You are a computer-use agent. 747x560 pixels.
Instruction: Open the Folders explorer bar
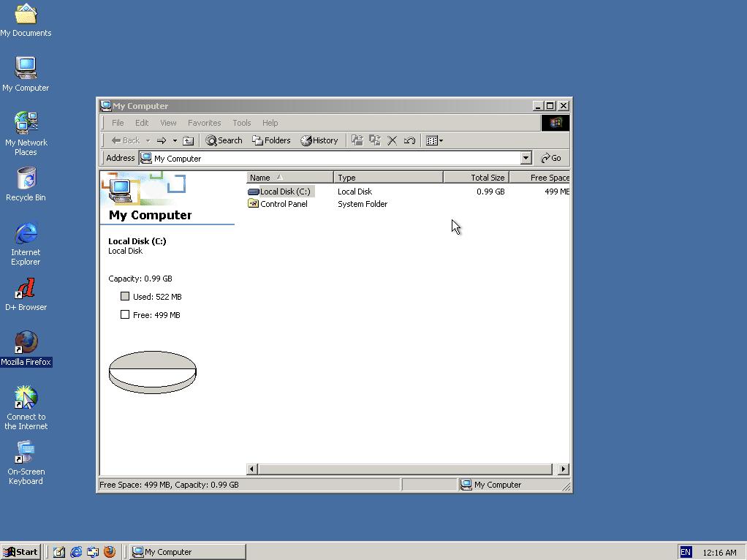point(271,140)
